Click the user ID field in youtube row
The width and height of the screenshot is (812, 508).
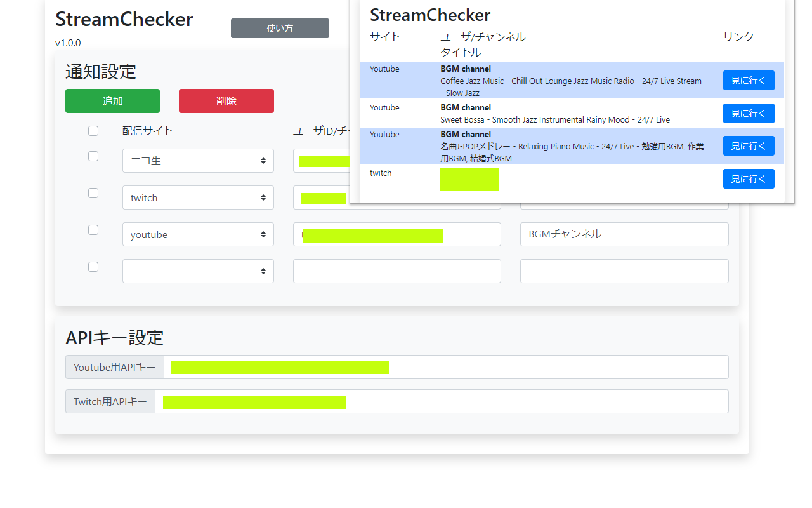(x=397, y=234)
